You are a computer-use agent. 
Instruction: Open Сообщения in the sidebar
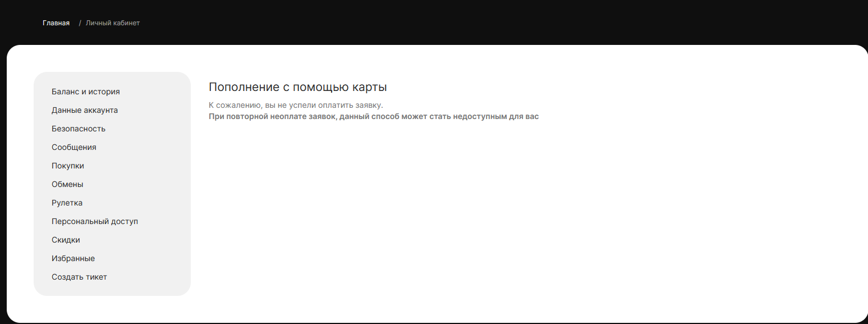point(74,147)
